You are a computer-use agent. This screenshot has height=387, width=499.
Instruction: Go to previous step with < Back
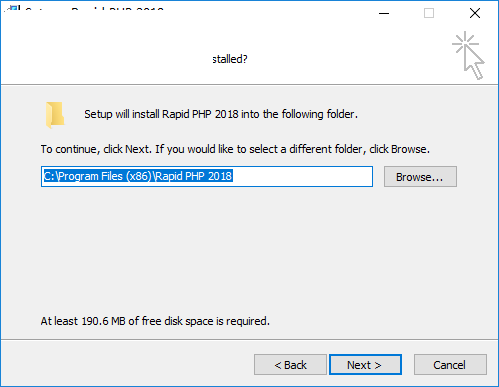pyautogui.click(x=290, y=365)
